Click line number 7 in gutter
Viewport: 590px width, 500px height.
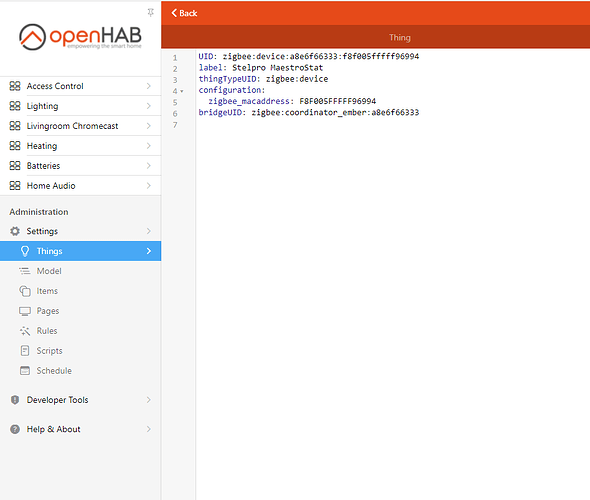[175, 125]
